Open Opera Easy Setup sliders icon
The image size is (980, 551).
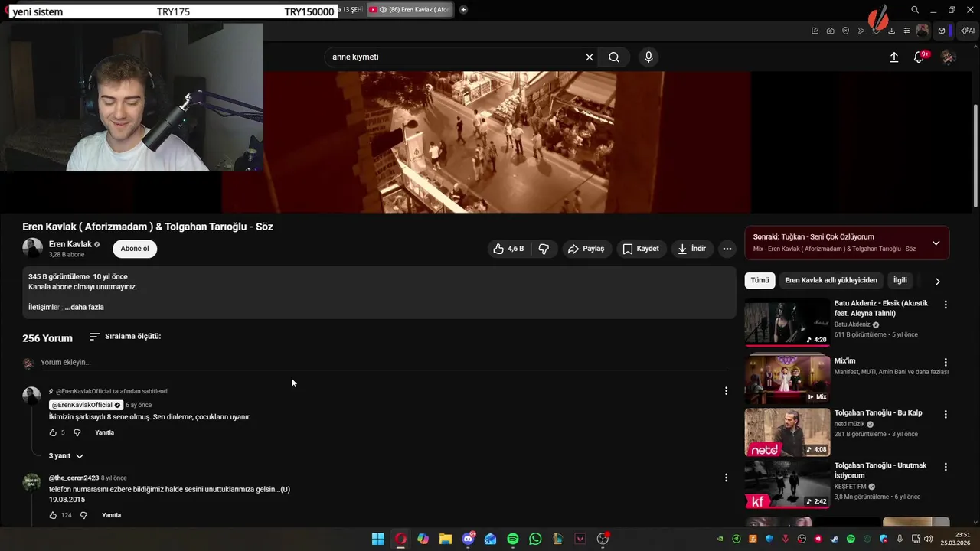906,31
